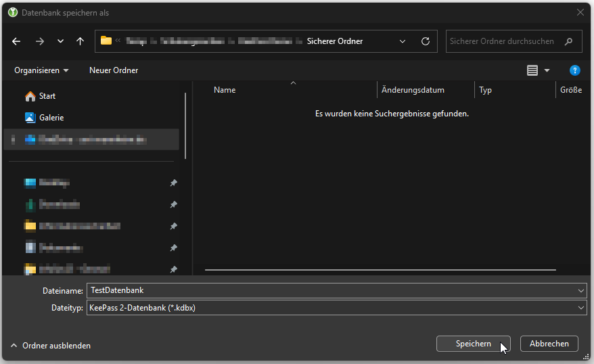Click the navigation pane vertical scrollbar
The image size is (594, 364).
(185, 126)
